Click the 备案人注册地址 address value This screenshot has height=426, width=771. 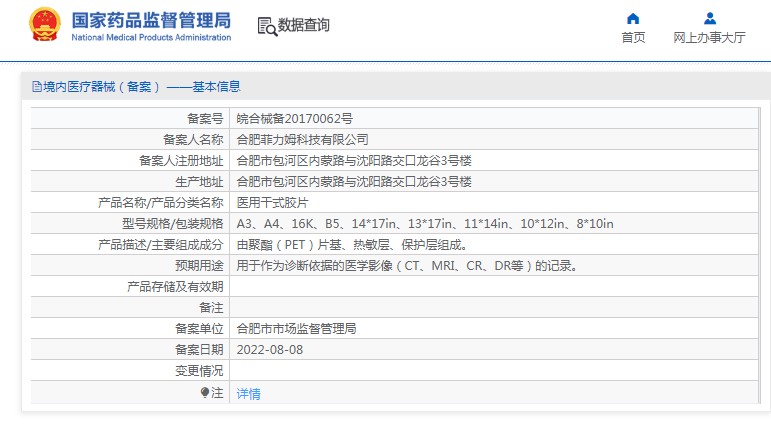(x=354, y=161)
